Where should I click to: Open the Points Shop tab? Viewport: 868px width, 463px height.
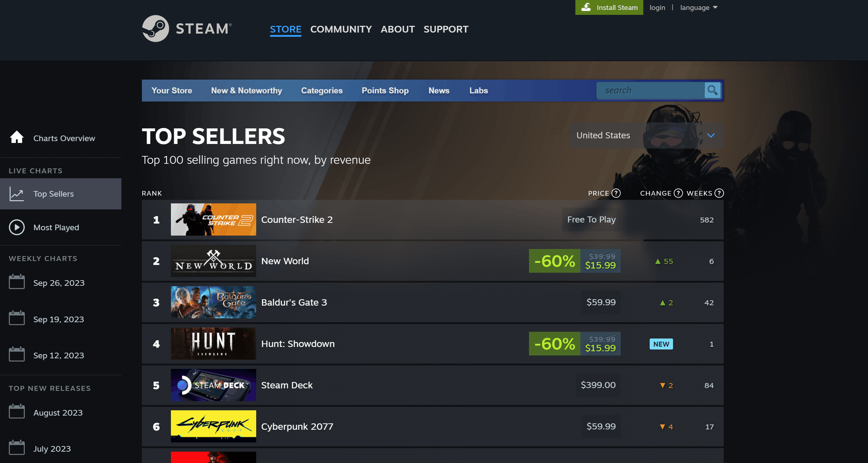pyautogui.click(x=385, y=91)
